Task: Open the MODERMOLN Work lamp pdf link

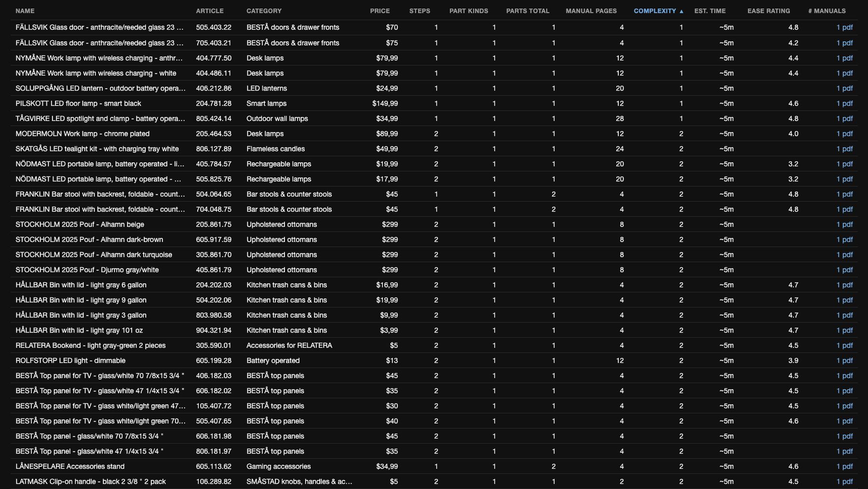Action: [844, 133]
